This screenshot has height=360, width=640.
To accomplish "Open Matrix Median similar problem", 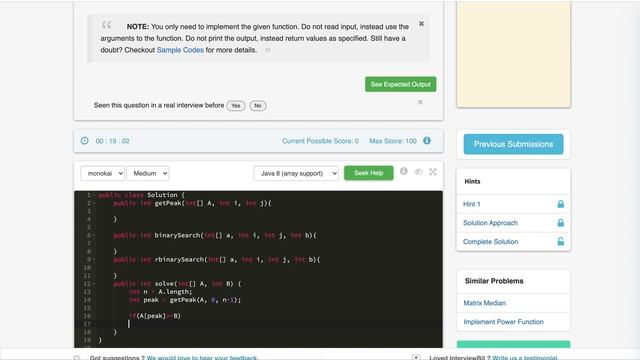I will (484, 303).
